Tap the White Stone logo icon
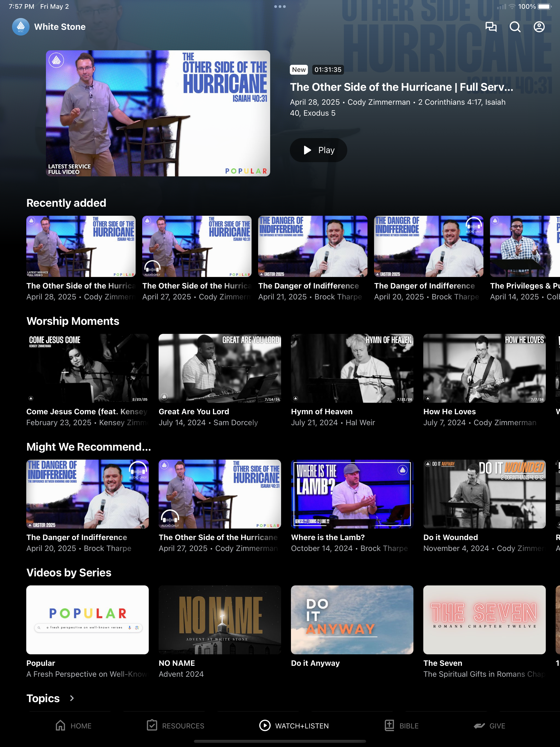This screenshot has height=747, width=560. point(21,27)
